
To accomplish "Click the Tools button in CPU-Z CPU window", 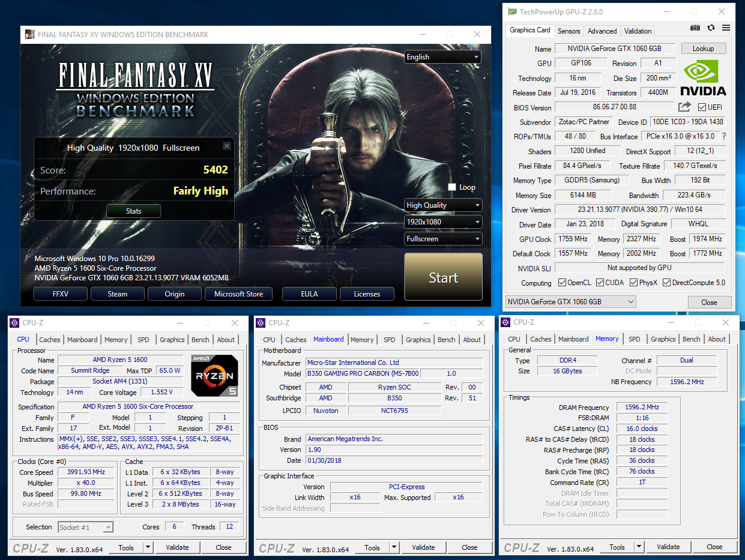I will tap(126, 547).
